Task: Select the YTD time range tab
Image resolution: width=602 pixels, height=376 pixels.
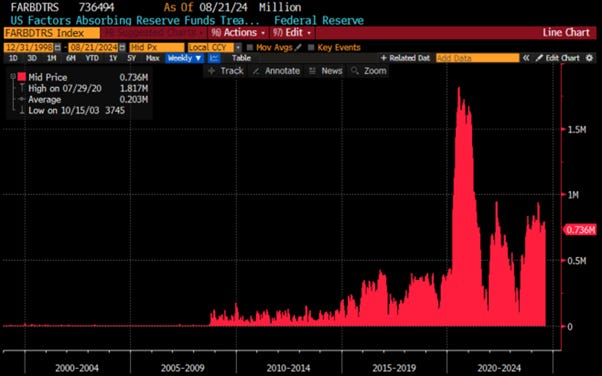Action: 92,58
